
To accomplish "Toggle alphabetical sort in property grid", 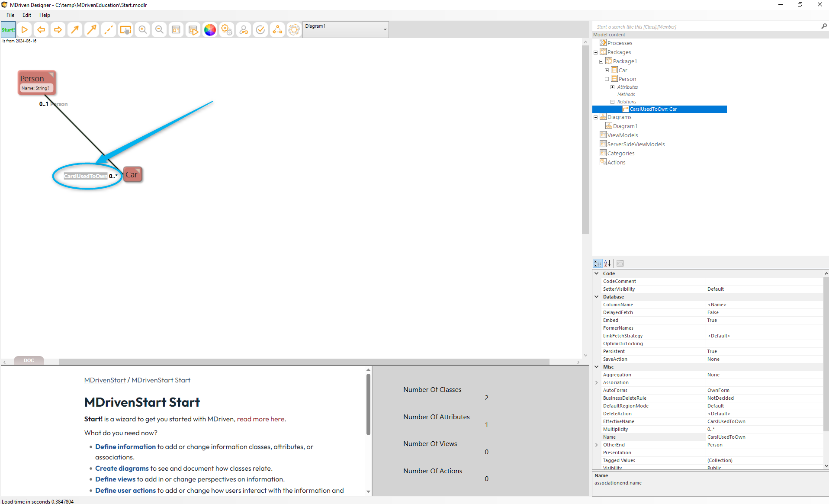I will pyautogui.click(x=607, y=263).
